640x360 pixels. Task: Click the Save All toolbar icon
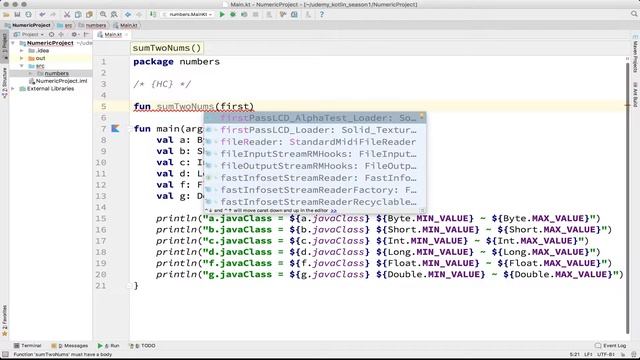[17, 14]
